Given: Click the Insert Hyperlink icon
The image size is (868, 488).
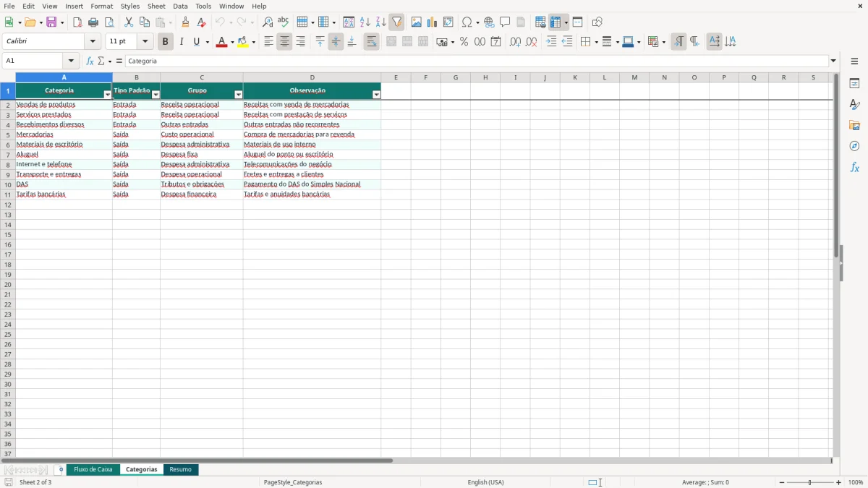Looking at the screenshot, I should pos(489,22).
